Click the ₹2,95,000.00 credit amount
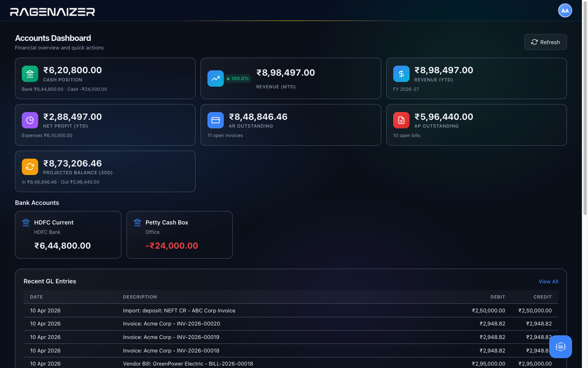588x368 pixels. 535,364
